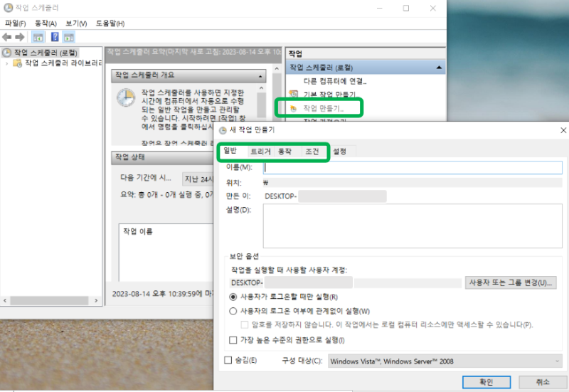Switch to the 조건 tab
This screenshot has width=569, height=392.
(x=312, y=152)
